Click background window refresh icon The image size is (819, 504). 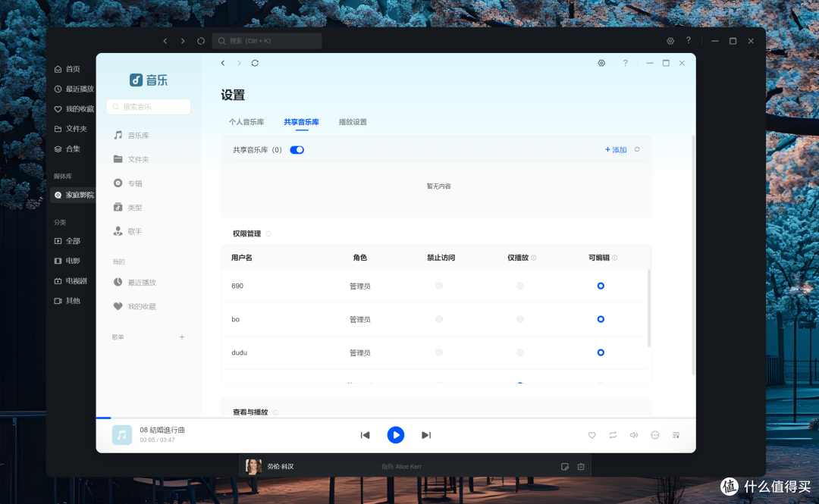[200, 41]
